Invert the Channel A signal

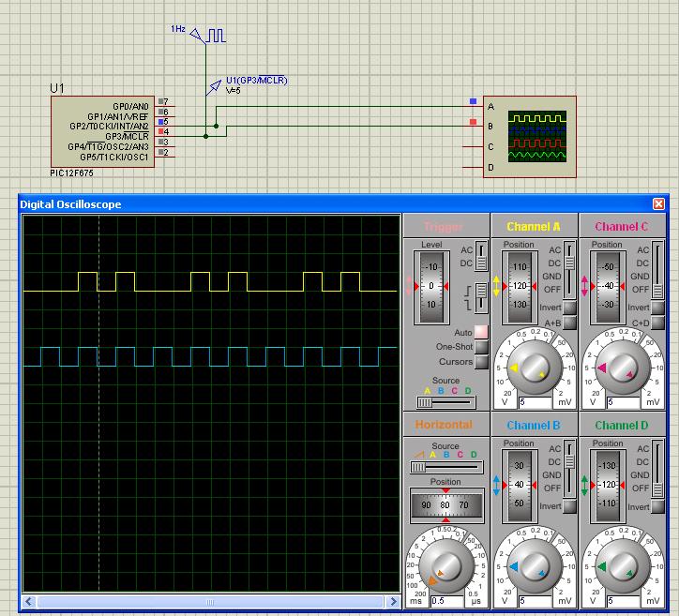click(x=569, y=308)
